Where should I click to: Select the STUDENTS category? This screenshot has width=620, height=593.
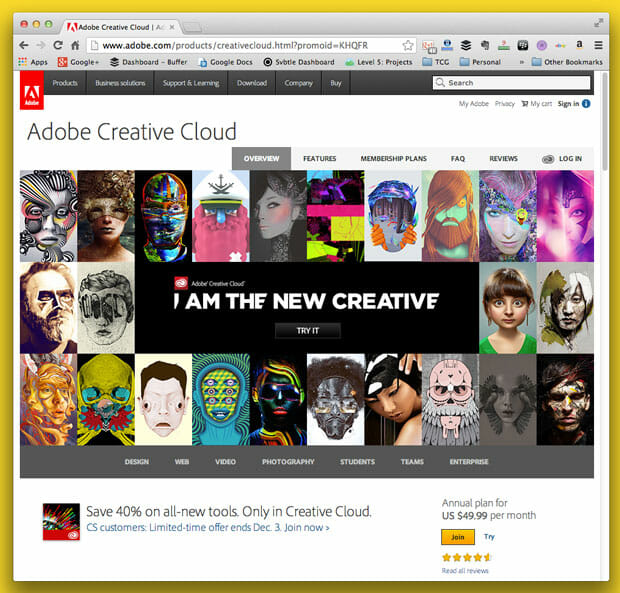point(357,461)
